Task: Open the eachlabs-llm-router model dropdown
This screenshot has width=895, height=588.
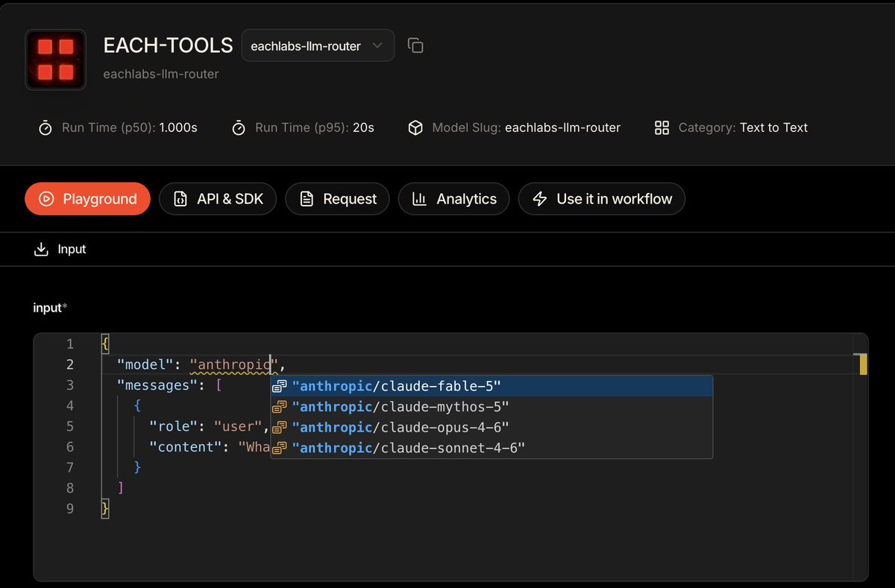Action: pyautogui.click(x=318, y=45)
